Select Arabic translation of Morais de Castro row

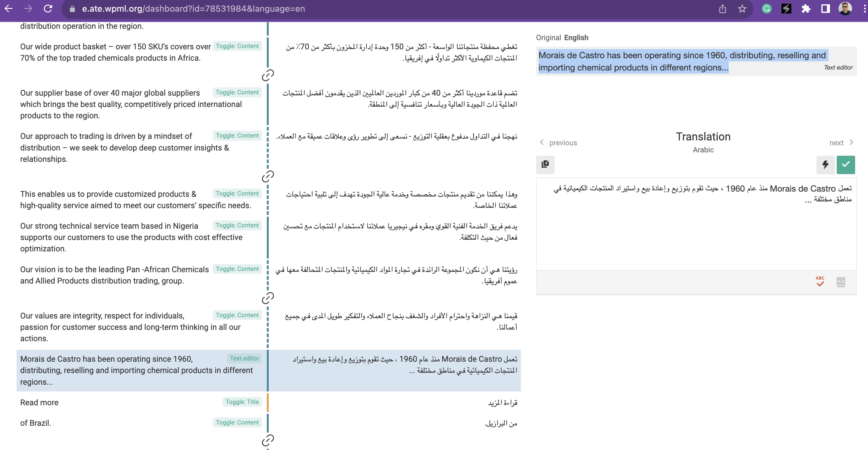point(405,365)
